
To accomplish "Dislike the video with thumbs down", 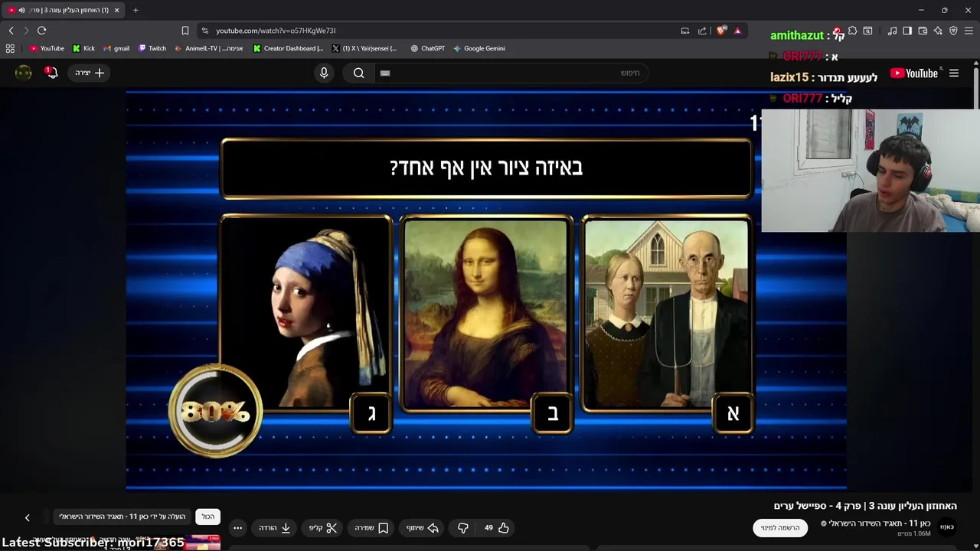I will (463, 528).
